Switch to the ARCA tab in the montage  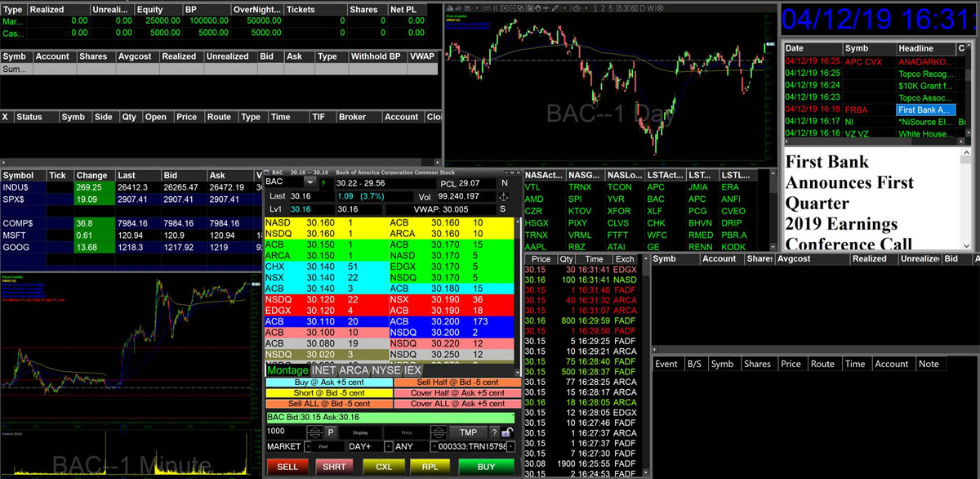355,370
